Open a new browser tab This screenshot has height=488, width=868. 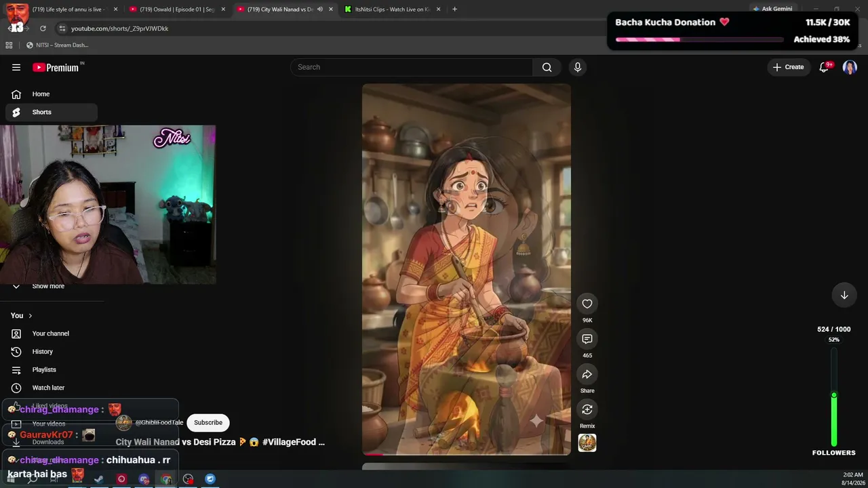point(454,9)
